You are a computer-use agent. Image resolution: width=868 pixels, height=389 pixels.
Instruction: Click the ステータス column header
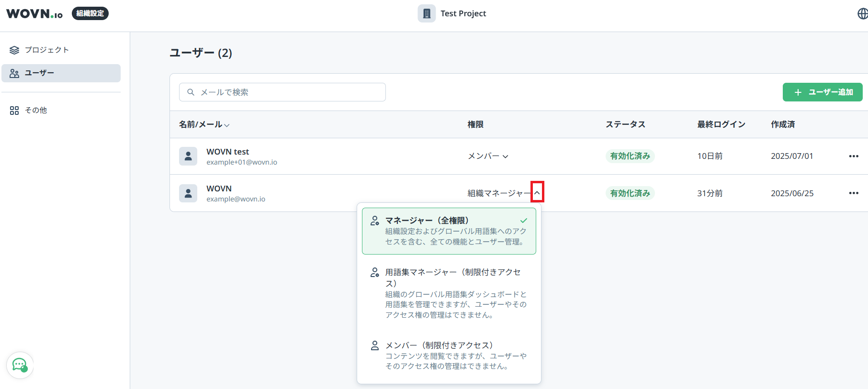click(625, 124)
